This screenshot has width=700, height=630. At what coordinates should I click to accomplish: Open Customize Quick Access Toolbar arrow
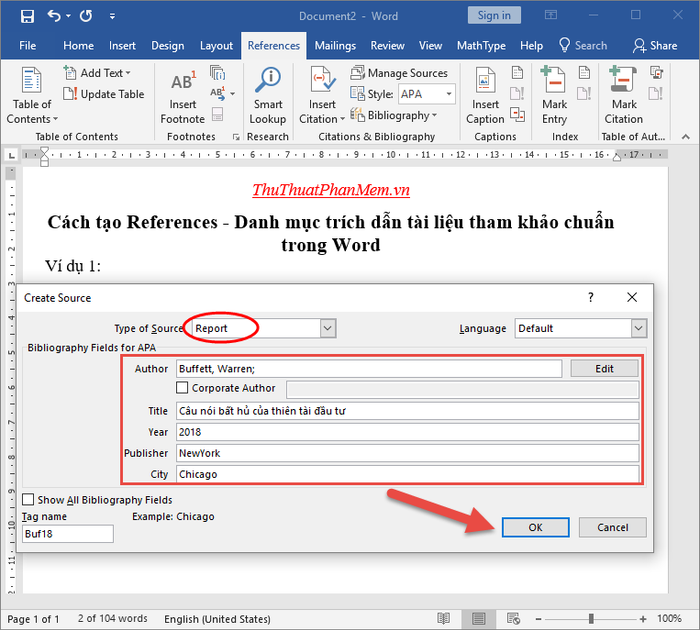pyautogui.click(x=112, y=17)
